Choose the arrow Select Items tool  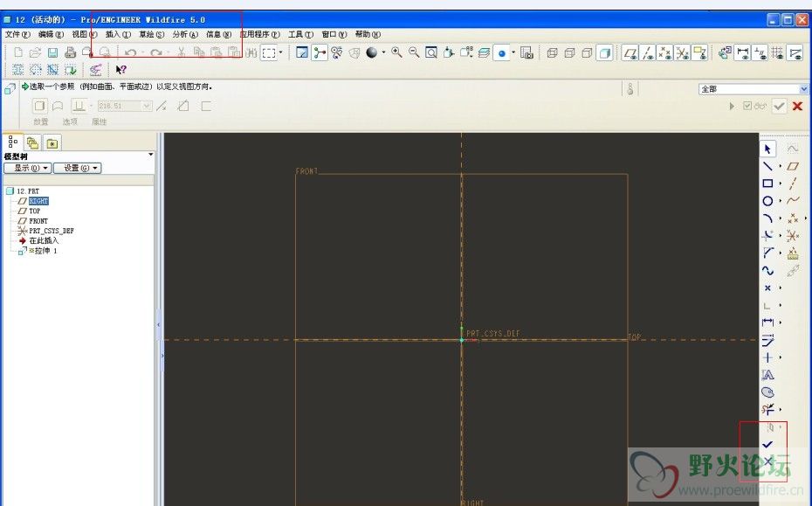(x=767, y=149)
